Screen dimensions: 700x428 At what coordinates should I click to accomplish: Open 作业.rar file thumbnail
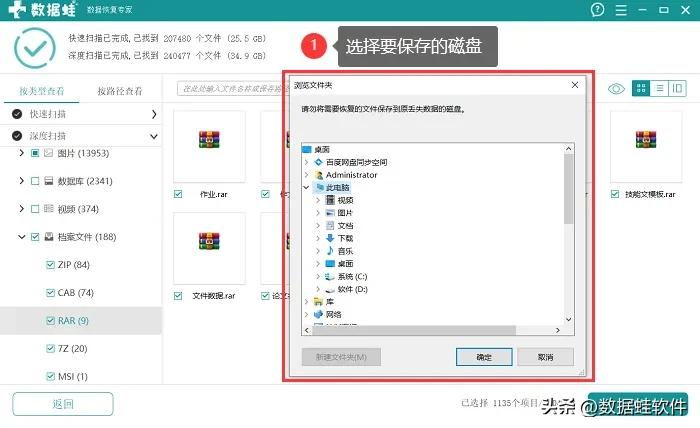(209, 140)
